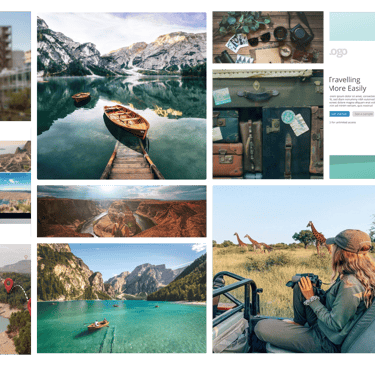
Task: Select the safari woman watching giraffes photo
Action: pos(294,269)
